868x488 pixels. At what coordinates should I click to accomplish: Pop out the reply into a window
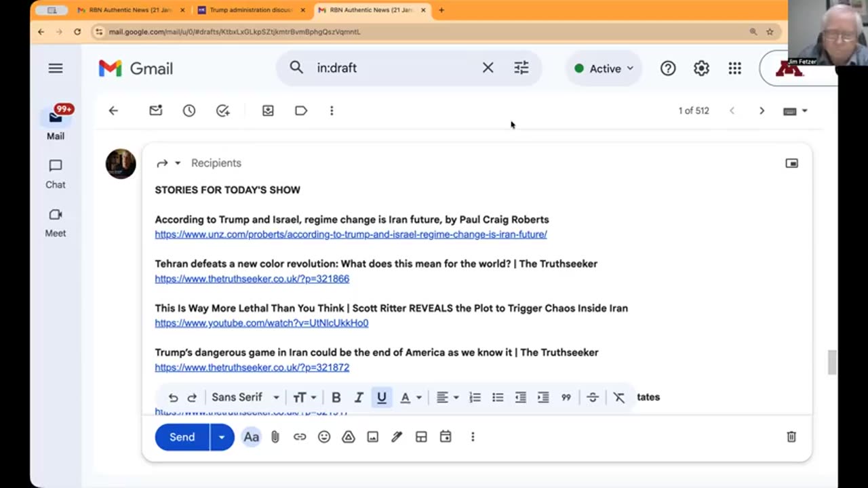pos(791,163)
